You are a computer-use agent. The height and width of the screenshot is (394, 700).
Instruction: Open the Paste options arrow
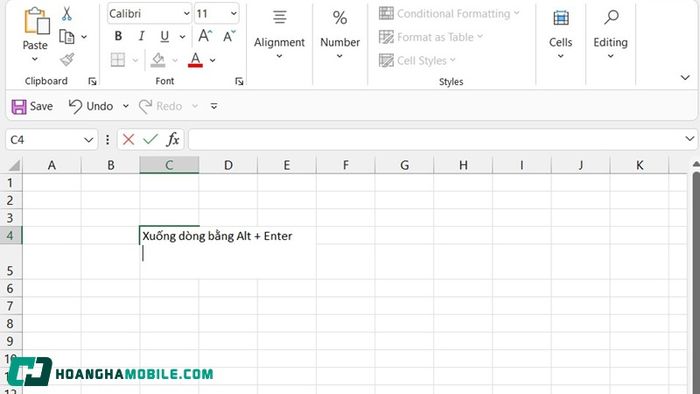[35, 59]
